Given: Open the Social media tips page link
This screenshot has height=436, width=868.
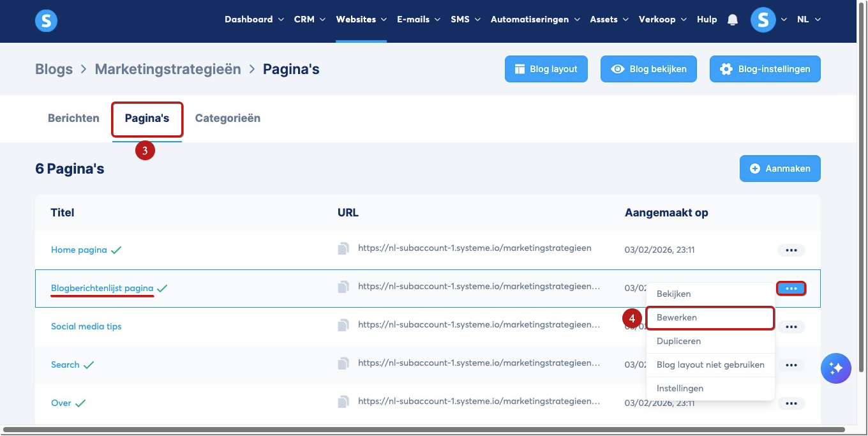Looking at the screenshot, I should [86, 326].
